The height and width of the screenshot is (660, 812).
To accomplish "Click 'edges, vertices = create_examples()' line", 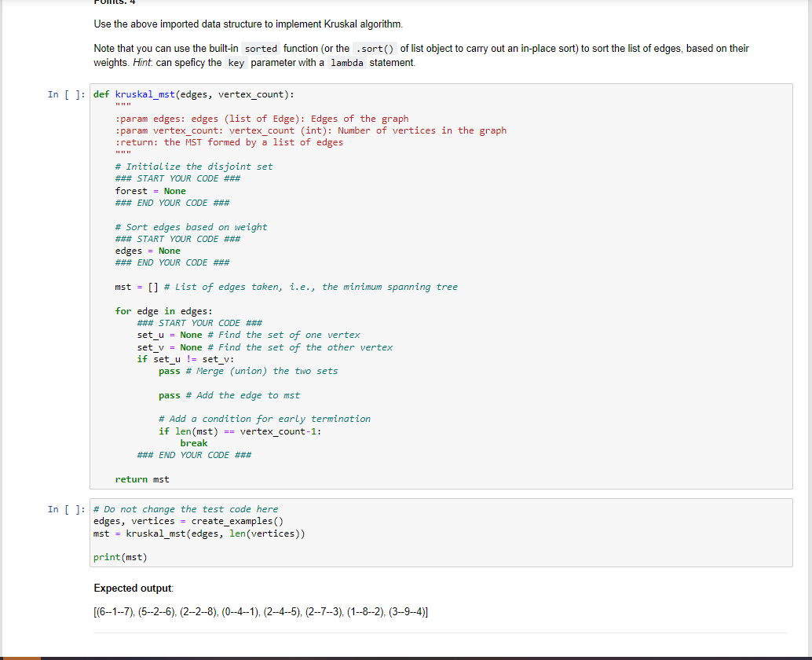I will (188, 521).
